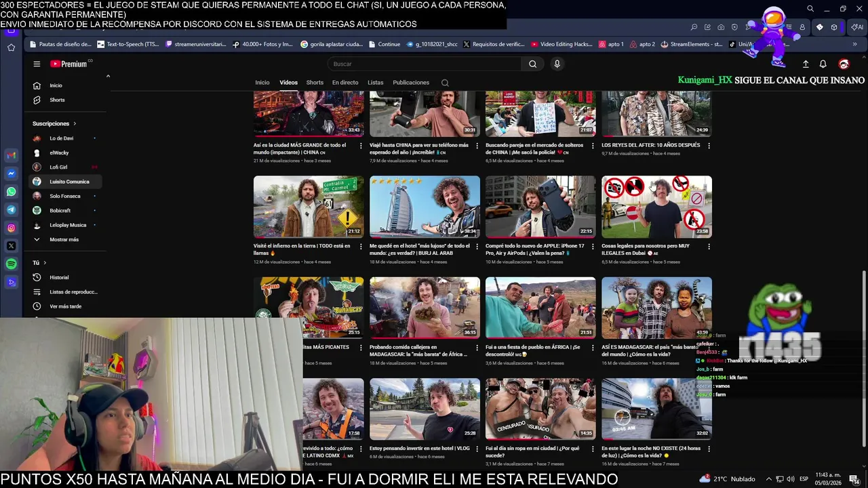The width and height of the screenshot is (868, 488).
Task: Open StreamElements bookmark
Action: pos(691,44)
